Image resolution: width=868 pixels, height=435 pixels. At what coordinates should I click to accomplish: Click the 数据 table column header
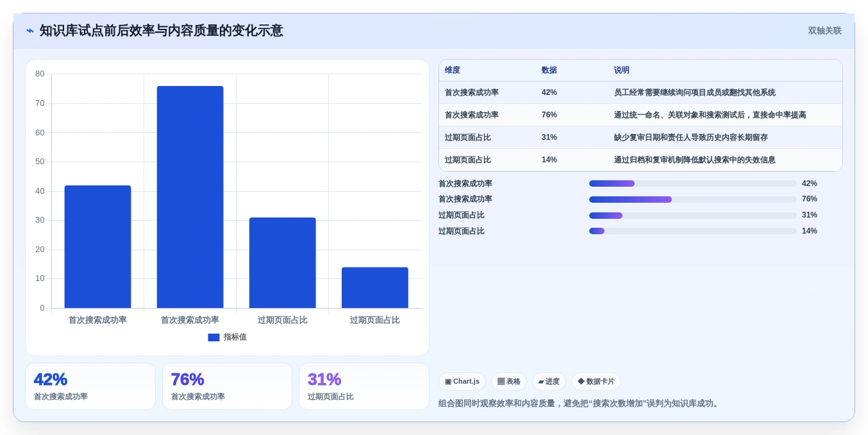point(549,71)
